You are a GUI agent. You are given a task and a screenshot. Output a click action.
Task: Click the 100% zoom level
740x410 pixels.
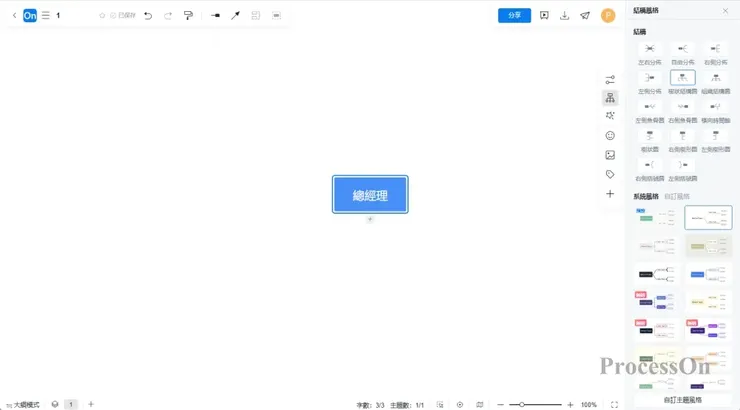coord(589,405)
